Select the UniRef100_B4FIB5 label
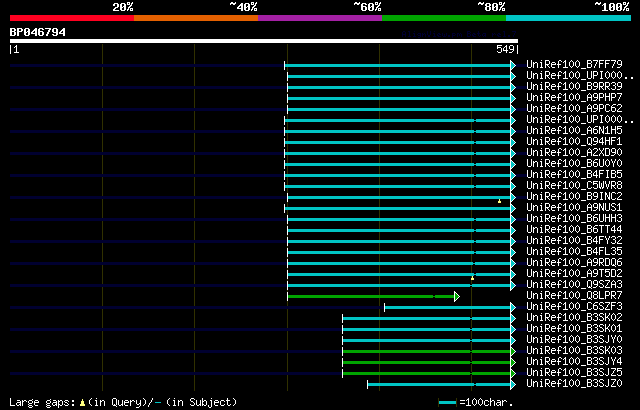640x410 pixels. click(574, 175)
